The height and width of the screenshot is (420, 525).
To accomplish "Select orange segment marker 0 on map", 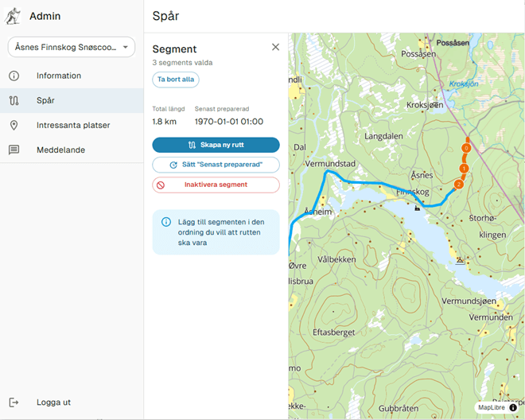I will coord(466,147).
